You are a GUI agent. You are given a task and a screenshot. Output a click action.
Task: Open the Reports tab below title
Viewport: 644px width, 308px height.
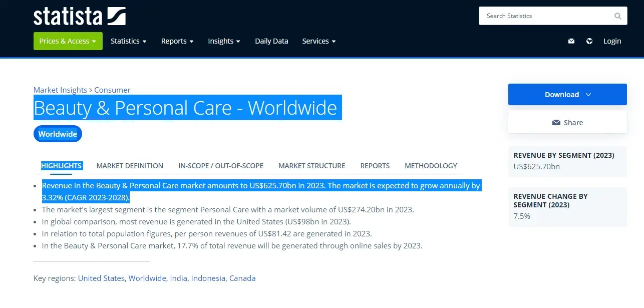(375, 166)
